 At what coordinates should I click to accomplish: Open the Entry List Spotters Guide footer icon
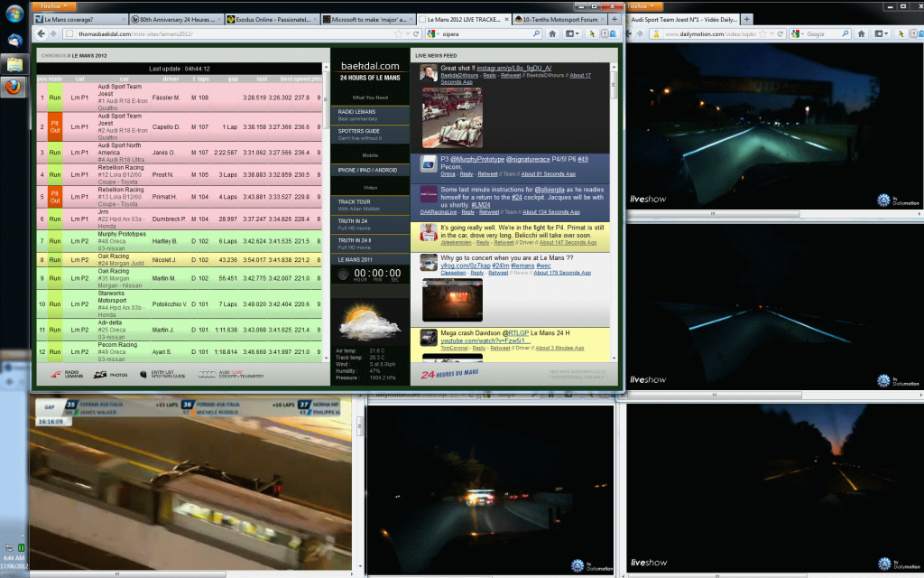click(x=162, y=375)
